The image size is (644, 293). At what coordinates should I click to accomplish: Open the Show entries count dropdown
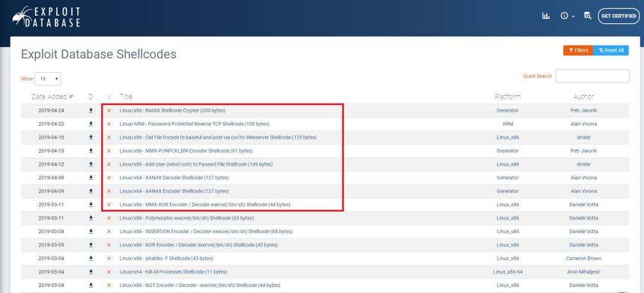[x=48, y=79]
